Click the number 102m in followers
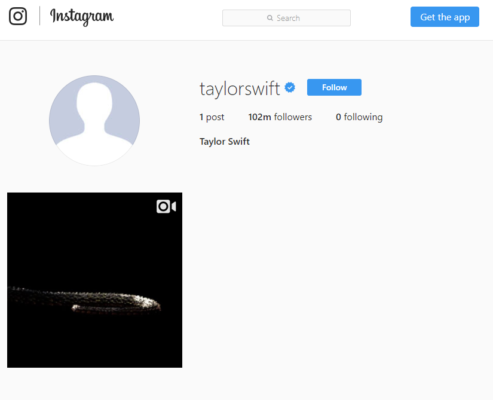 coord(260,117)
